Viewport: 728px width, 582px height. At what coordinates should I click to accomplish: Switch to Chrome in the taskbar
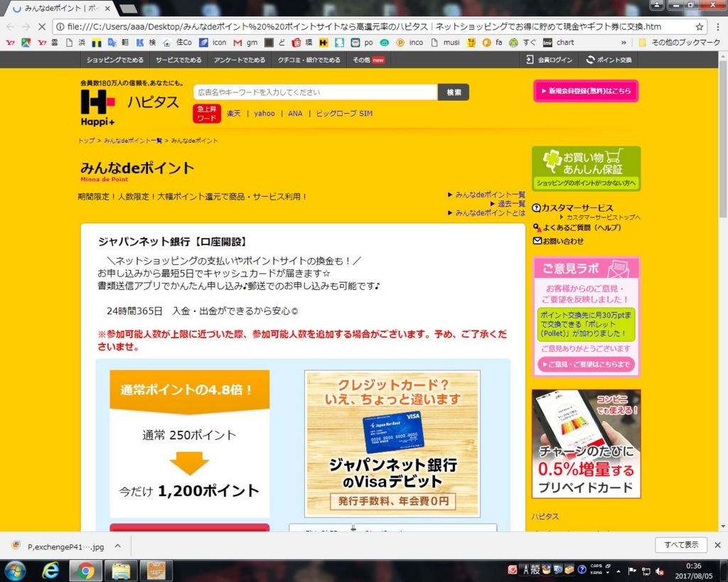pyautogui.click(x=85, y=571)
